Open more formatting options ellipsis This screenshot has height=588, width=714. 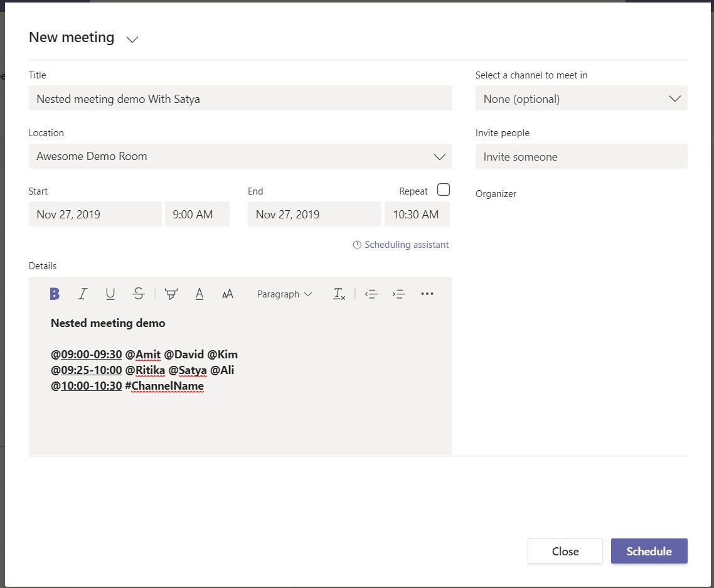pos(427,294)
